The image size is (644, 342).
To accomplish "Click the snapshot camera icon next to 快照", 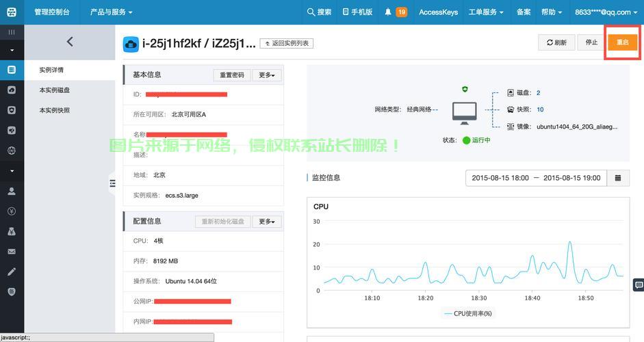I will (x=511, y=109).
